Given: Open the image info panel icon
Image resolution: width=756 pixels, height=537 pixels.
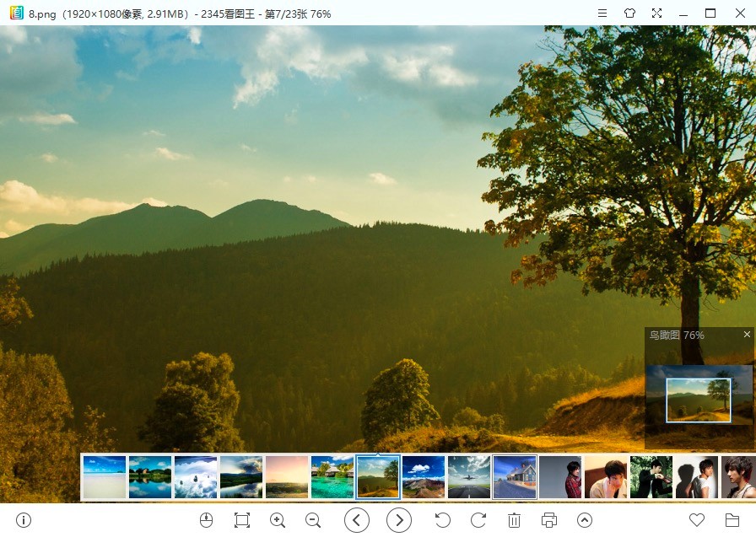Looking at the screenshot, I should [23, 520].
